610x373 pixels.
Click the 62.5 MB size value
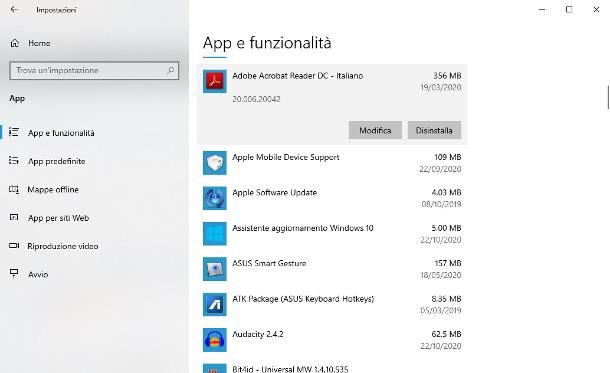tap(446, 334)
